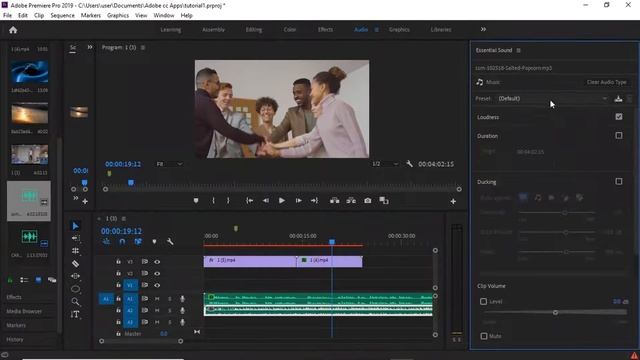Mark In bracket button
This screenshot has width=640, height=360.
point(213,200)
